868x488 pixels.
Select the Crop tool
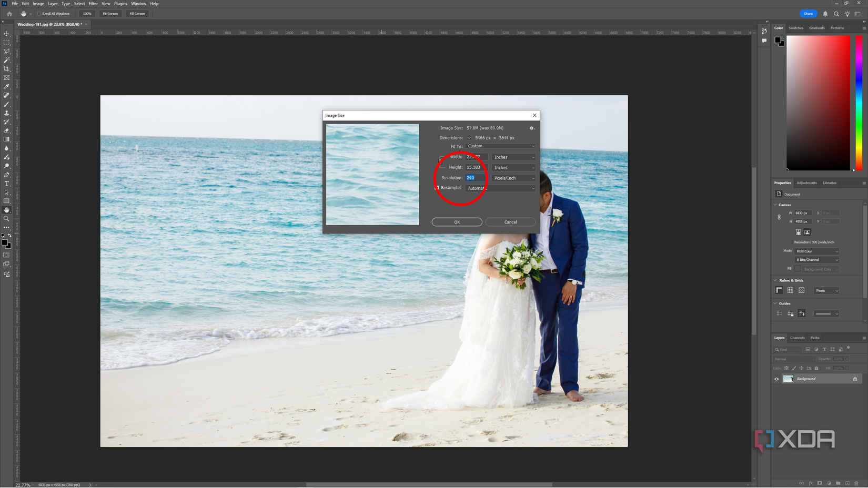click(7, 69)
